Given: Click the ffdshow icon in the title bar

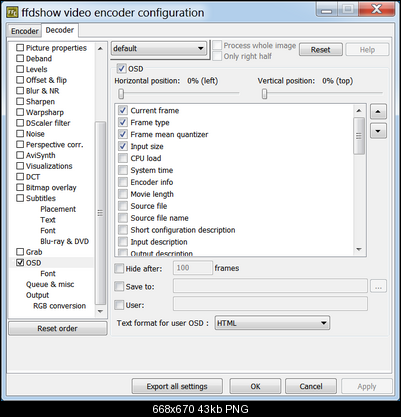Looking at the screenshot, I should 13,13.
